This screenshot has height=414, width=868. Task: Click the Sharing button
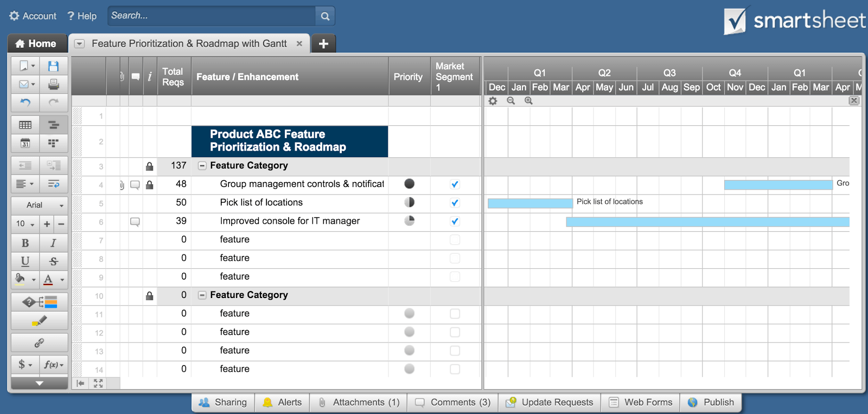click(x=223, y=402)
